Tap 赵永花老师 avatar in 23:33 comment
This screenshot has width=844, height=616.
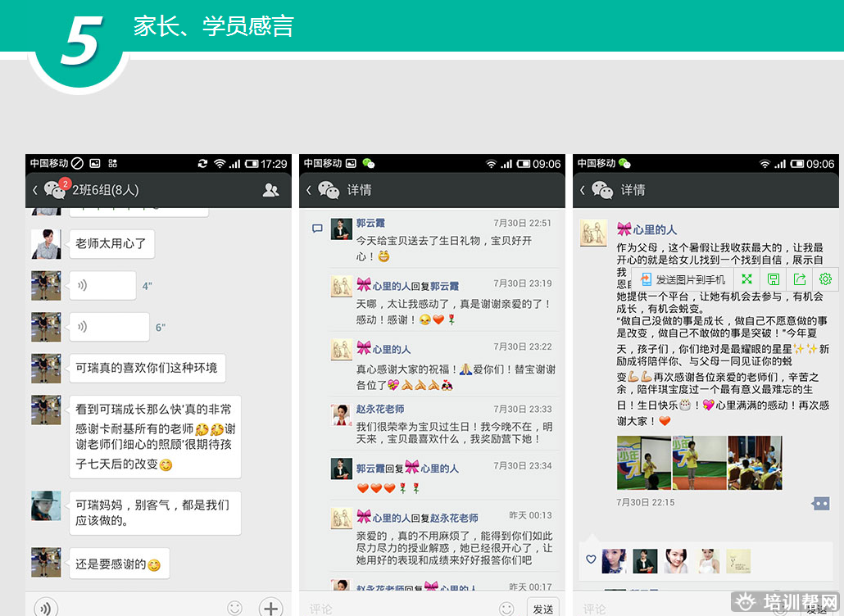click(341, 414)
